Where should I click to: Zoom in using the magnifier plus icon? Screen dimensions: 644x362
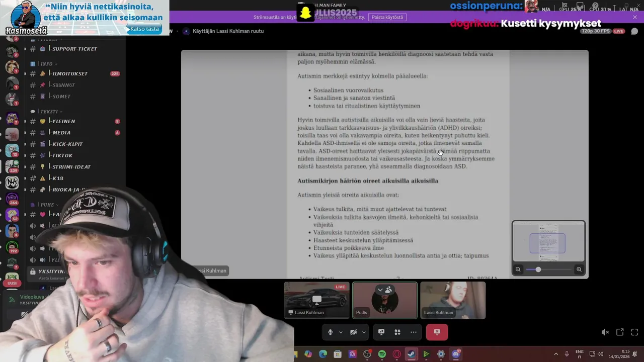(579, 269)
